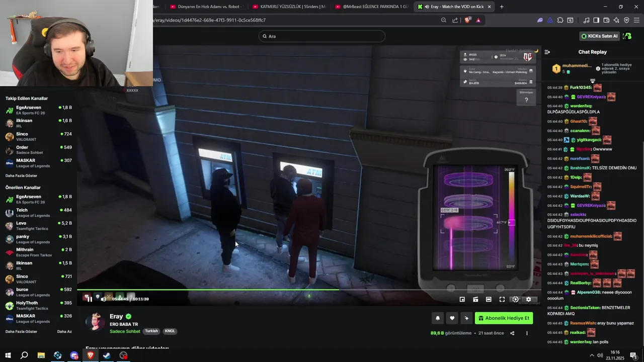Clip this moment with the clapperboard icon
This screenshot has height=362, width=644.
(x=475, y=299)
